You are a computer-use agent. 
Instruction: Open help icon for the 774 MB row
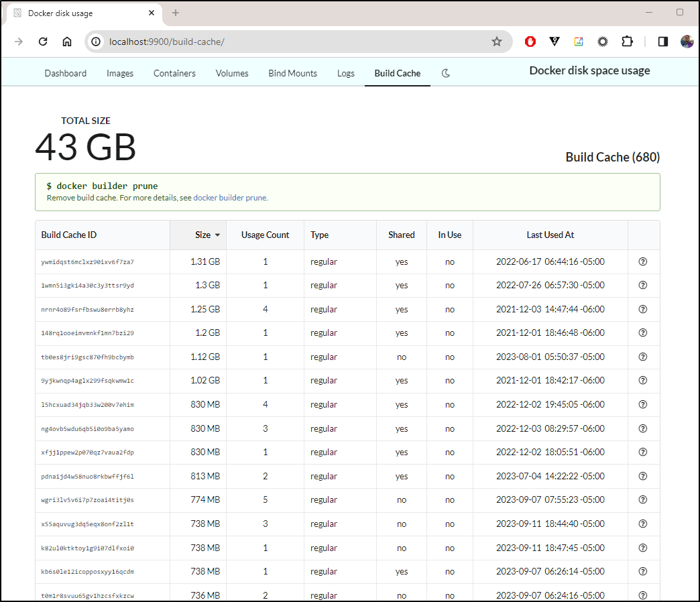[x=643, y=500]
